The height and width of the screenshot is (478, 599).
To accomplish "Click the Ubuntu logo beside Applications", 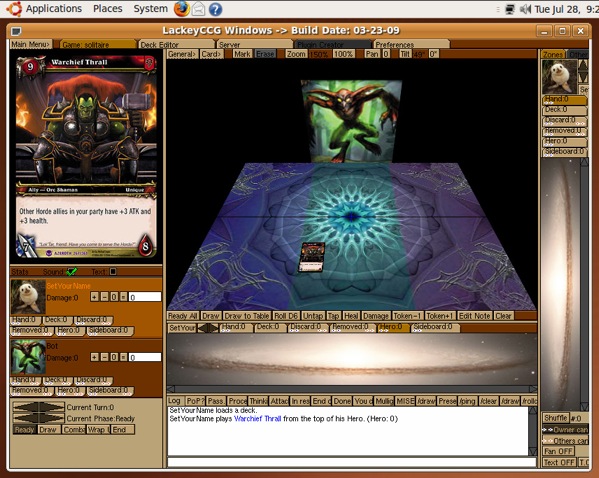I will point(14,9).
